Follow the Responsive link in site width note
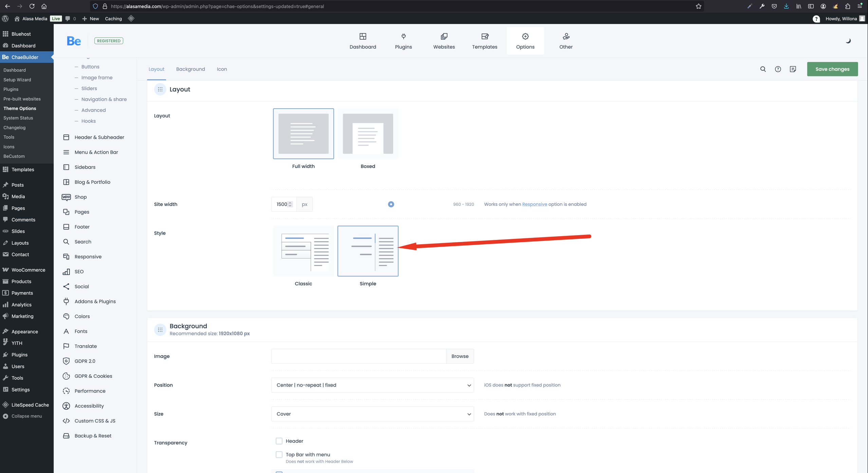This screenshot has height=473, width=868. [x=534, y=204]
